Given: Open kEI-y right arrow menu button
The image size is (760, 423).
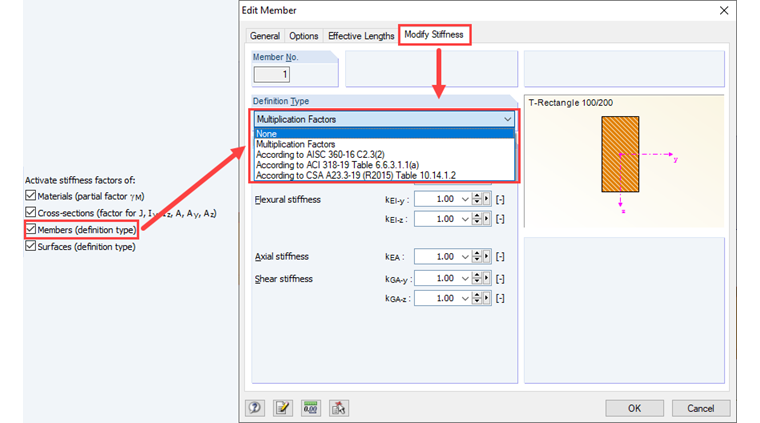Looking at the screenshot, I should (x=486, y=199).
